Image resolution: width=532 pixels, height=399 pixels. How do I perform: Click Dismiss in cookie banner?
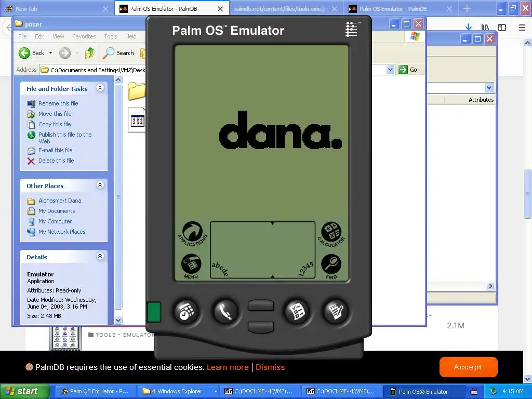tap(270, 367)
